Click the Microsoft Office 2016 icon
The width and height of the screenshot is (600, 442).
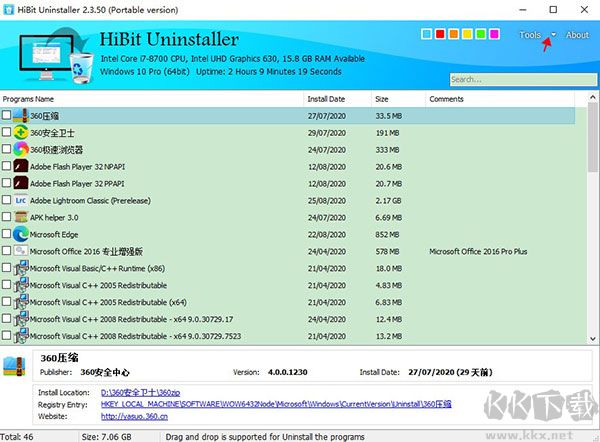click(21, 251)
